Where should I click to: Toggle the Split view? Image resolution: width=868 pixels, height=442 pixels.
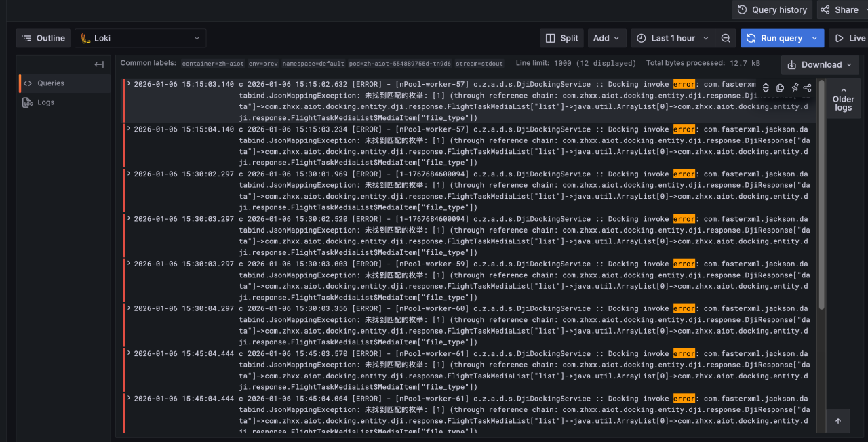point(561,39)
